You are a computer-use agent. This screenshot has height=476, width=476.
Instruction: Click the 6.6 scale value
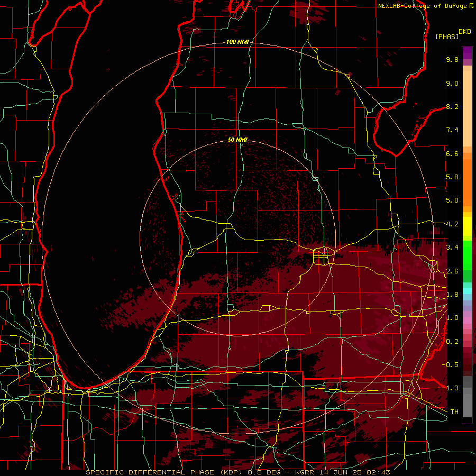coord(452,153)
